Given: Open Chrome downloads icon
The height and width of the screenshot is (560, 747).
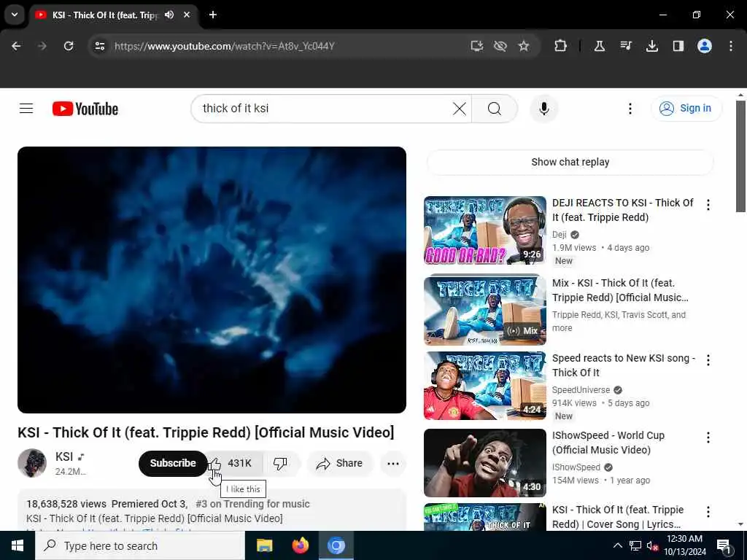Looking at the screenshot, I should (652, 46).
